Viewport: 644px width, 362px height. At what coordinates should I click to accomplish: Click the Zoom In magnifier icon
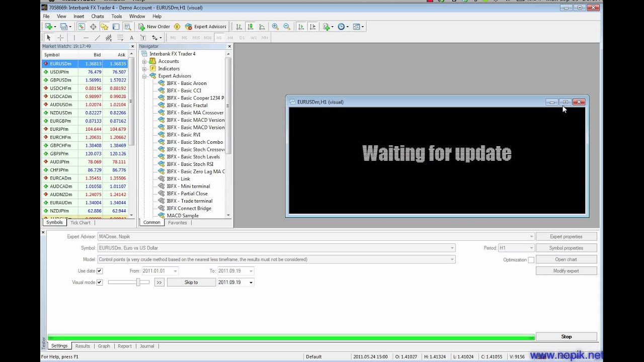275,27
